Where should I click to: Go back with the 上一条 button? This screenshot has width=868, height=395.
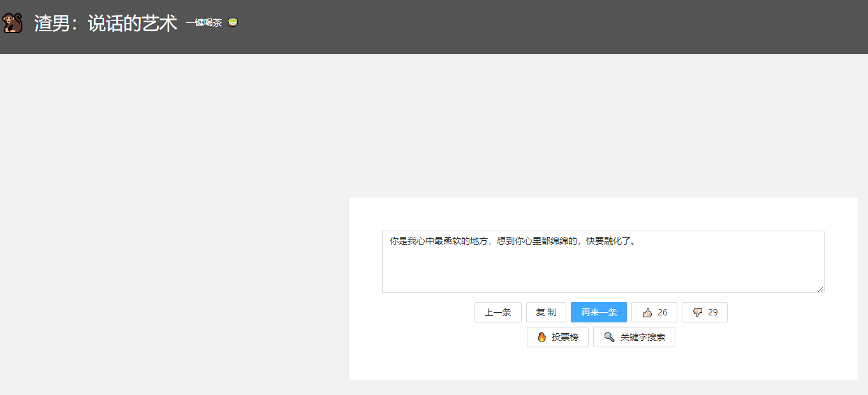(x=497, y=312)
